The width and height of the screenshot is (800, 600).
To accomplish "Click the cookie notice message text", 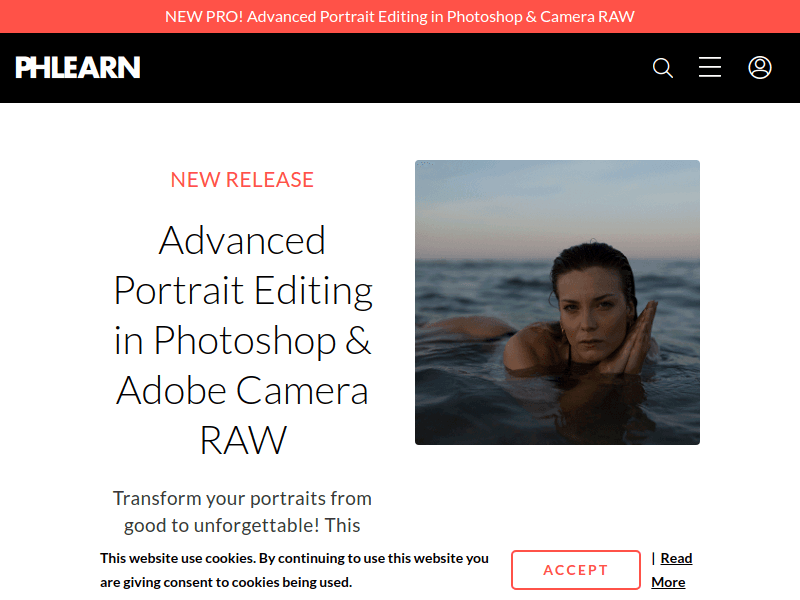I will coord(294,570).
